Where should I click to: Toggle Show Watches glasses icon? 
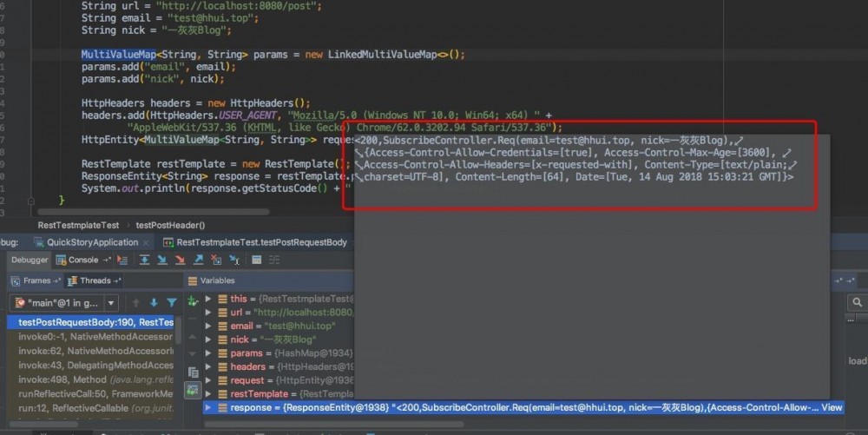point(193,390)
